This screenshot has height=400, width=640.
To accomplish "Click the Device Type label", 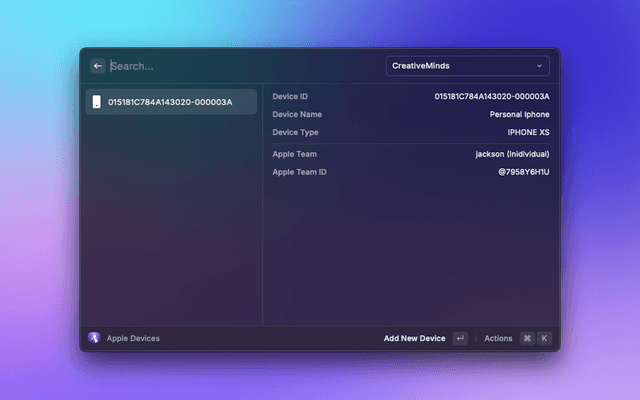I will (295, 132).
